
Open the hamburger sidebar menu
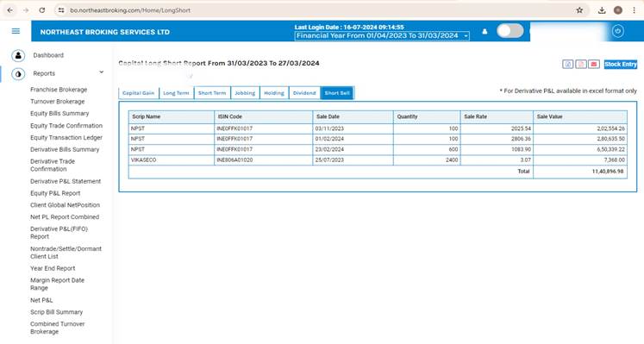16,31
